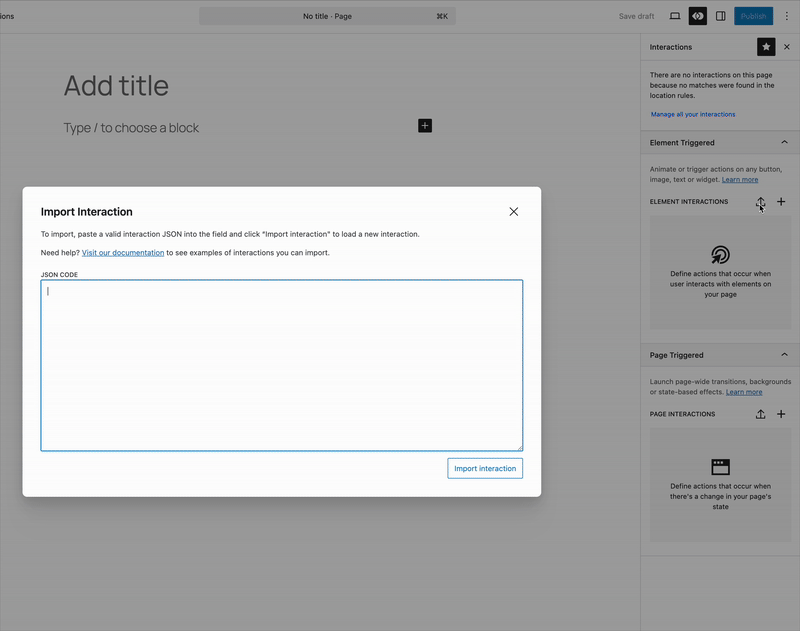Open the desktop preview icon
This screenshot has height=631, width=800.
click(674, 16)
